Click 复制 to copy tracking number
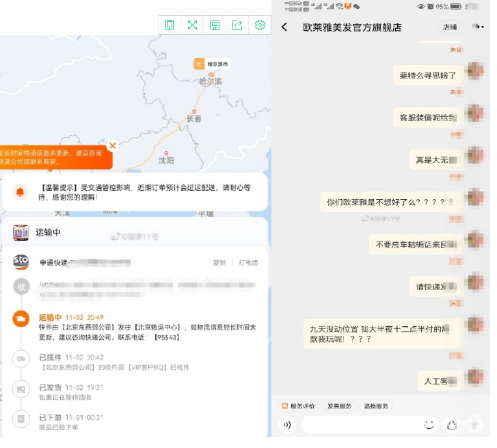This screenshot has height=448, width=497. [x=219, y=263]
